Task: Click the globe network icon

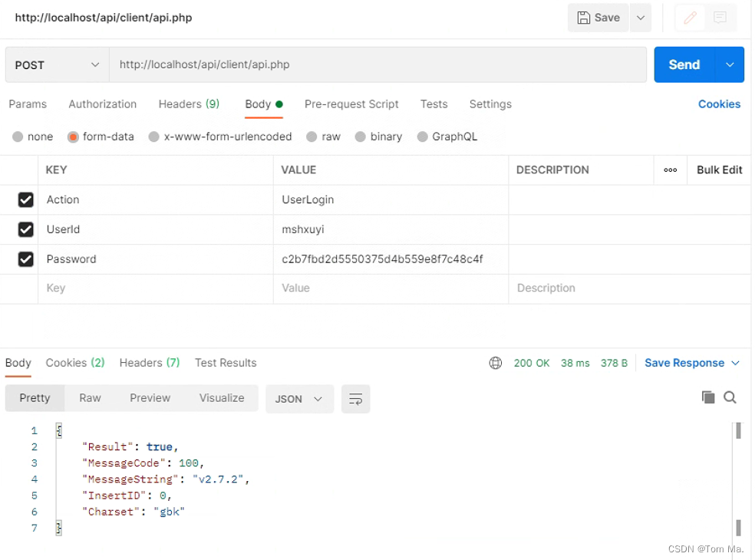Action: click(496, 363)
